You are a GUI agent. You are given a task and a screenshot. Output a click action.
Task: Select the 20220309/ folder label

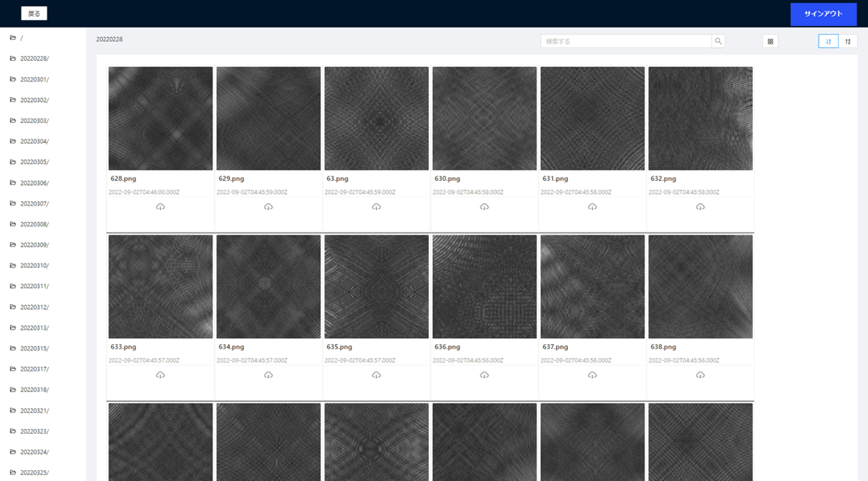click(x=35, y=245)
